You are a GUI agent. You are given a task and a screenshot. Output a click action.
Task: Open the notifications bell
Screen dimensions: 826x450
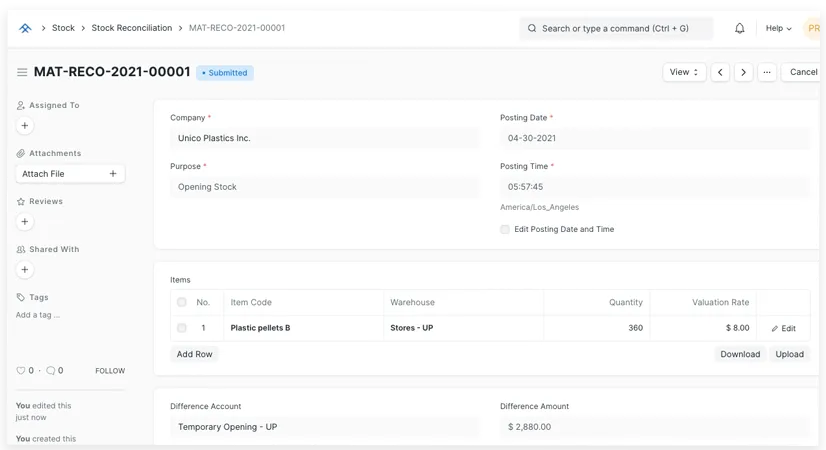pos(740,28)
